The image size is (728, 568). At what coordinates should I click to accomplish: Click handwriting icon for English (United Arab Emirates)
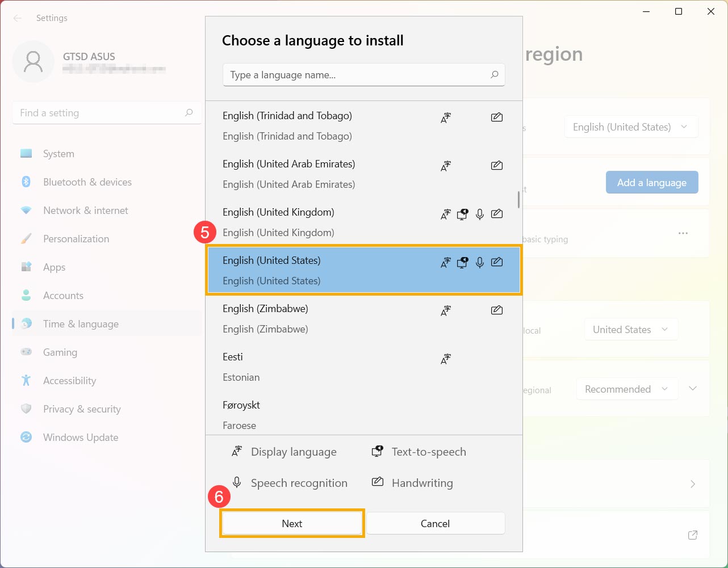tap(497, 166)
